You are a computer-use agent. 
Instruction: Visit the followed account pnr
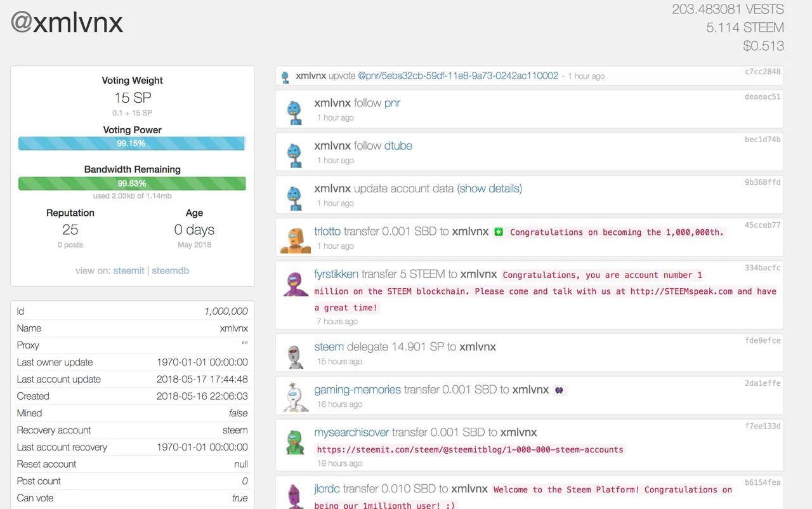point(392,103)
